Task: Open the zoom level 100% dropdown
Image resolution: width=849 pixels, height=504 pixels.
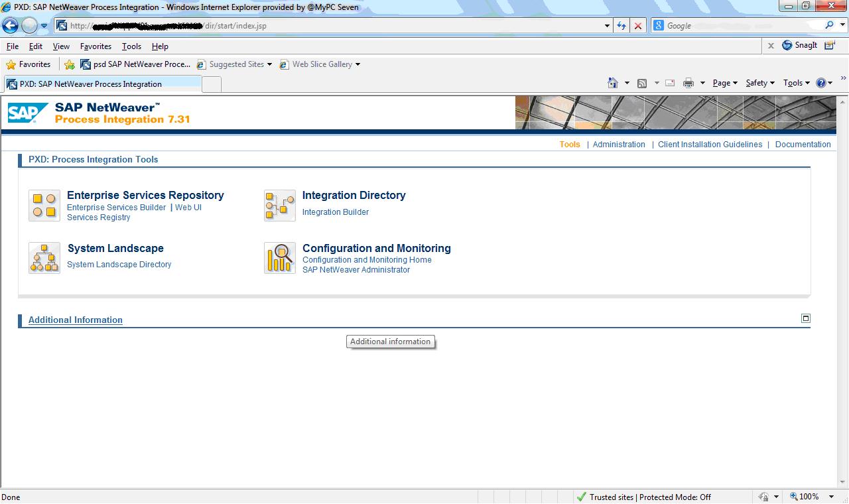Action: [x=811, y=497]
